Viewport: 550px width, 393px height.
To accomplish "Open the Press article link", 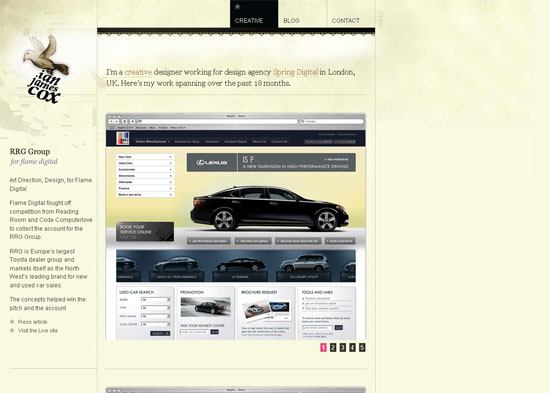I will point(32,322).
